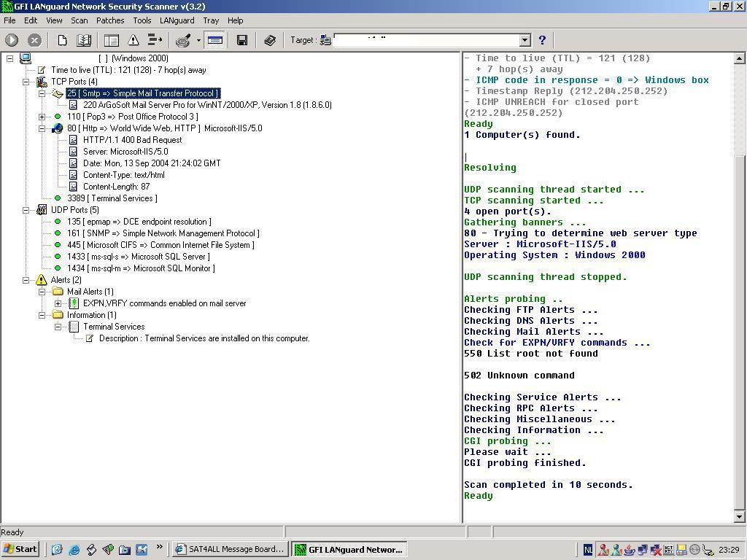Open the Help menu

[x=235, y=20]
